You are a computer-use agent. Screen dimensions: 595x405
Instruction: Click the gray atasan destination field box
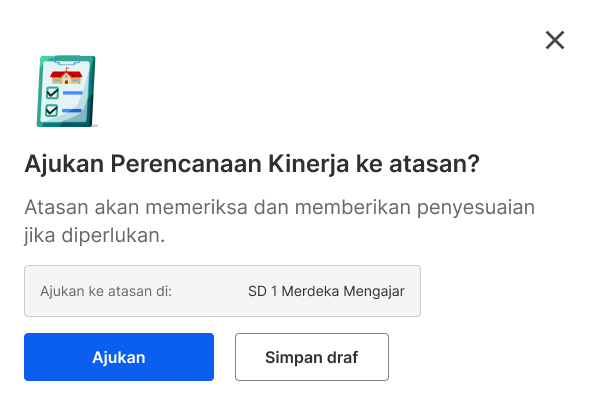pos(222,291)
